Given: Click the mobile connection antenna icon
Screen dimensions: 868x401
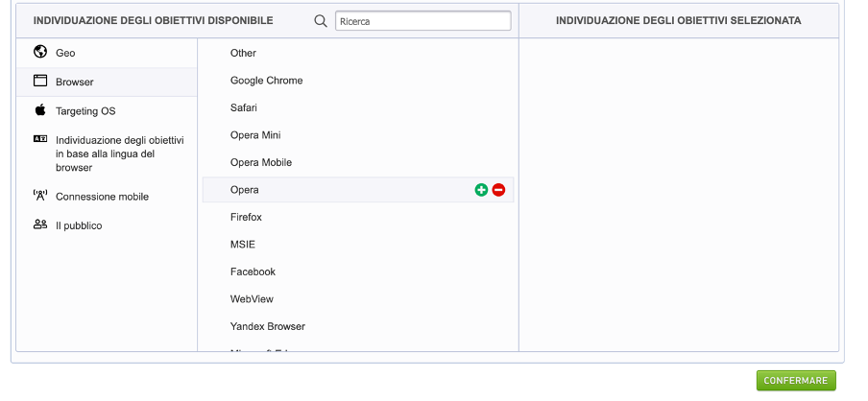Looking at the screenshot, I should [x=40, y=196].
